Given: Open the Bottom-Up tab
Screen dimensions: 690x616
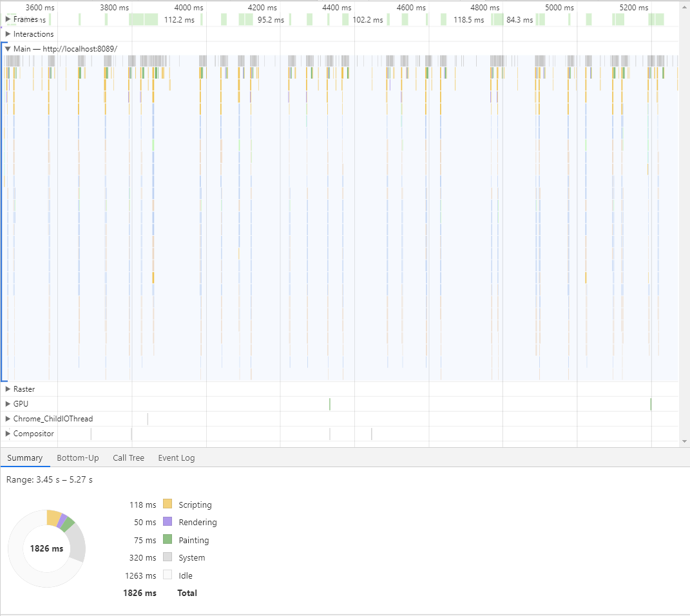Looking at the screenshot, I should (x=77, y=458).
